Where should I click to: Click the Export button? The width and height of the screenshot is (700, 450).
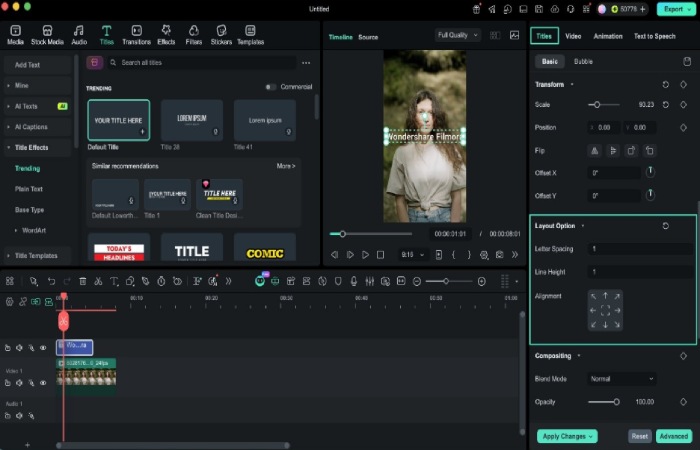[x=676, y=9]
